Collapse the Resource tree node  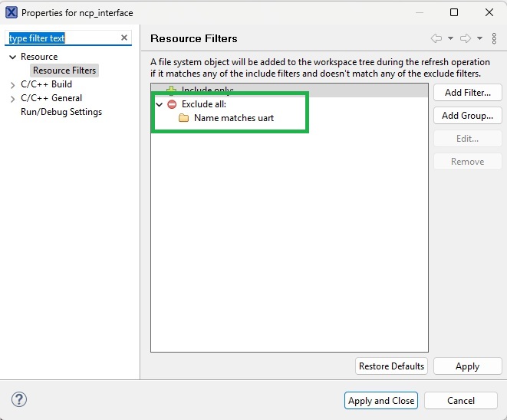pyautogui.click(x=12, y=57)
